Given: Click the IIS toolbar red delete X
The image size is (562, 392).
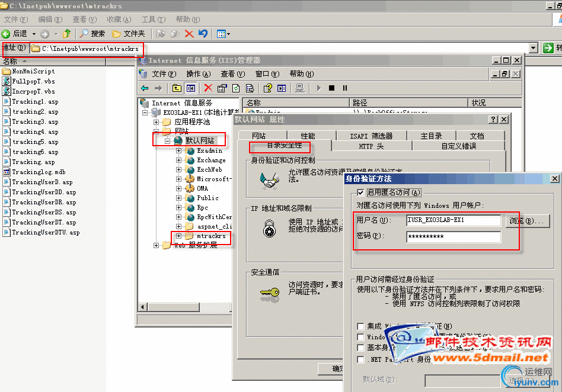Looking at the screenshot, I should pyautogui.click(x=208, y=88).
